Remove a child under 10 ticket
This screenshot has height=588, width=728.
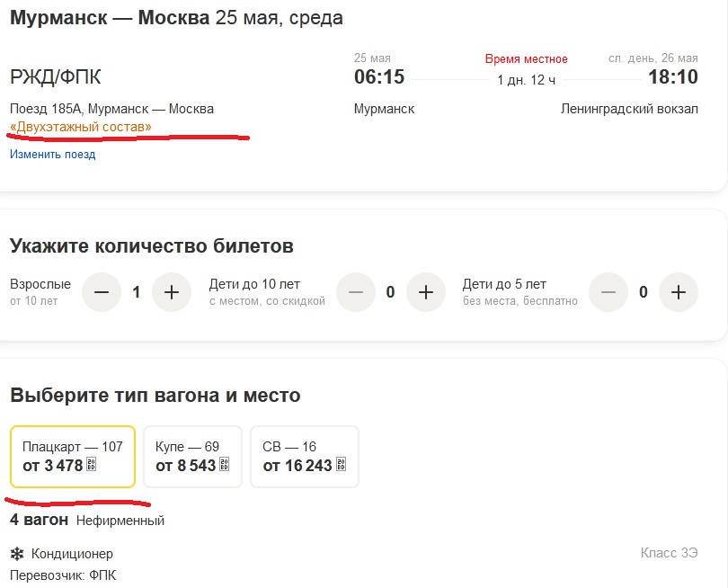click(x=356, y=292)
